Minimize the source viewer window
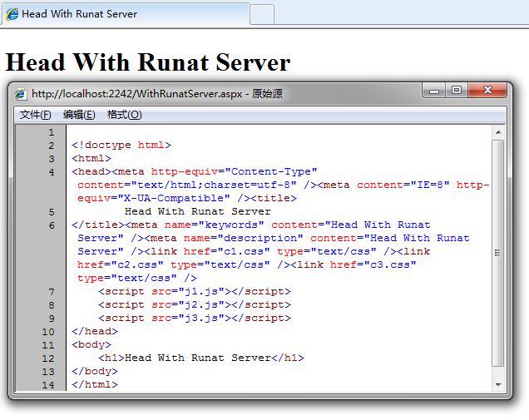Screen dimensions: 529x420 (x=433, y=90)
